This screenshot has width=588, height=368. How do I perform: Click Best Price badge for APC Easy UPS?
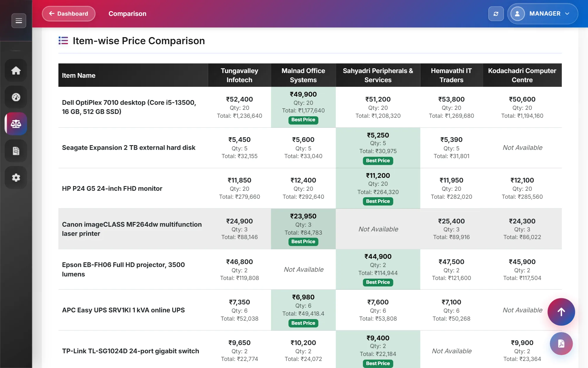[303, 323]
